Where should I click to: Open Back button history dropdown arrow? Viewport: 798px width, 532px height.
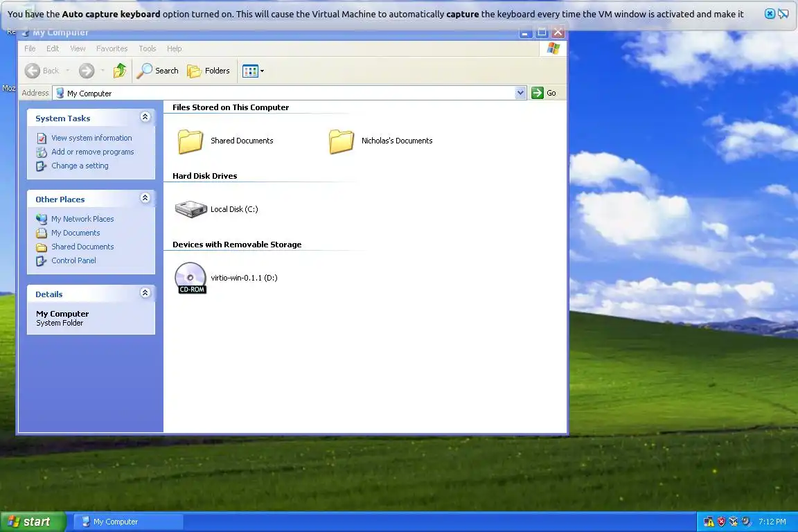pos(68,71)
